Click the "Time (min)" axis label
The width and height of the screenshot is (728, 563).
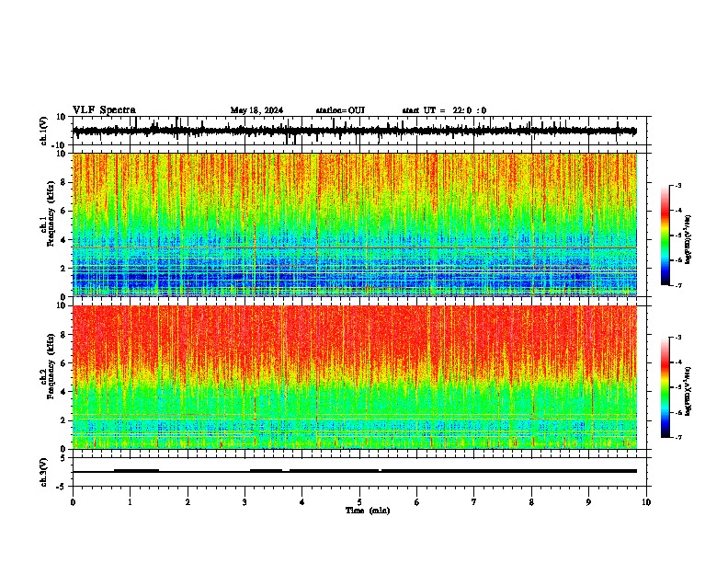tap(368, 511)
